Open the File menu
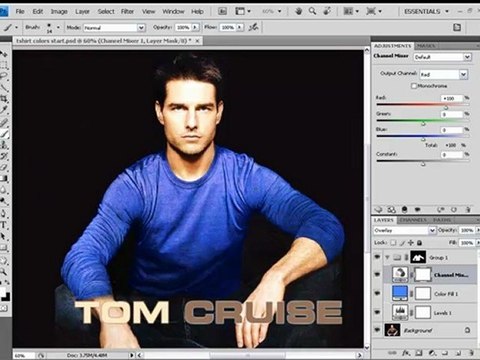The height and width of the screenshot is (360, 480). [x=20, y=11]
